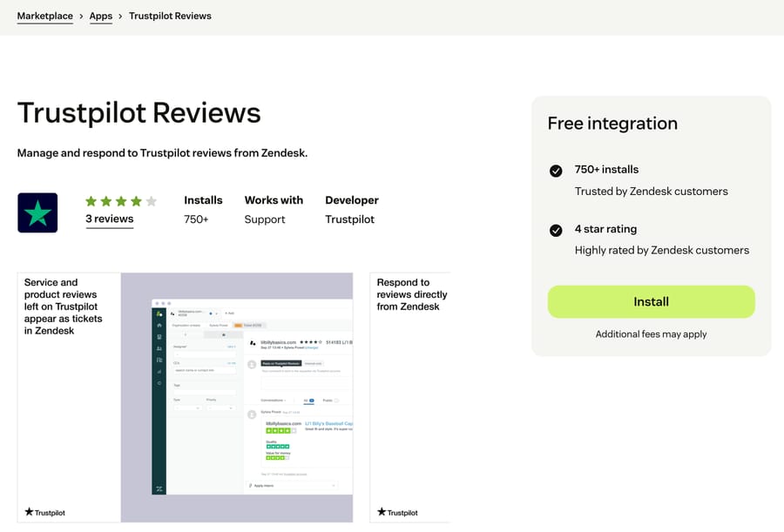This screenshot has height=532, width=784.
Task: Click the 'Trustpilot Reviews' page title
Action: point(139,113)
